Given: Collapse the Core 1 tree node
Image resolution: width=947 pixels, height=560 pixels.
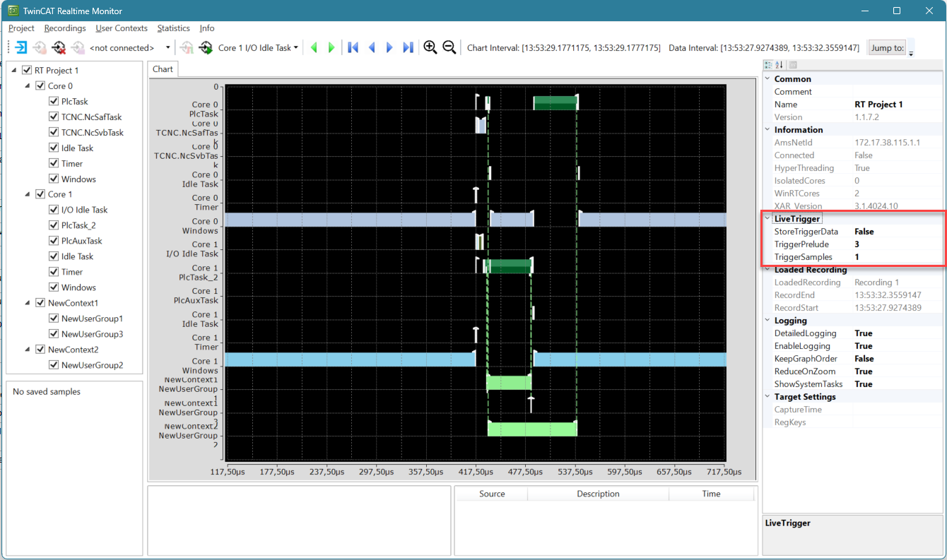Looking at the screenshot, I should [28, 194].
